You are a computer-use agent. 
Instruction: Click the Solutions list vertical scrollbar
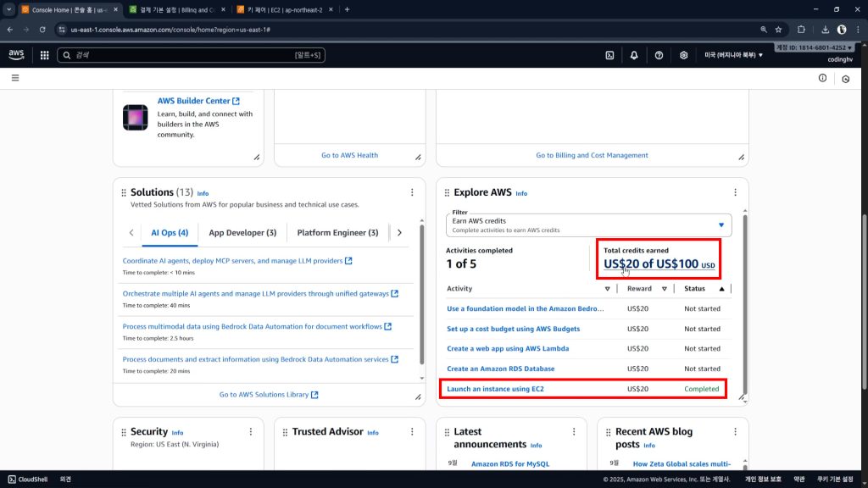[422, 294]
